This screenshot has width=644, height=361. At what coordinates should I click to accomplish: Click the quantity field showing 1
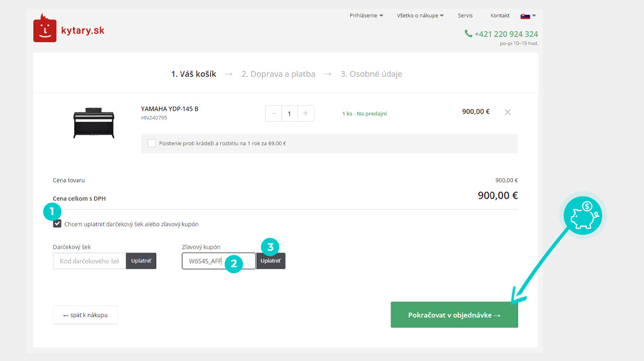click(x=290, y=114)
